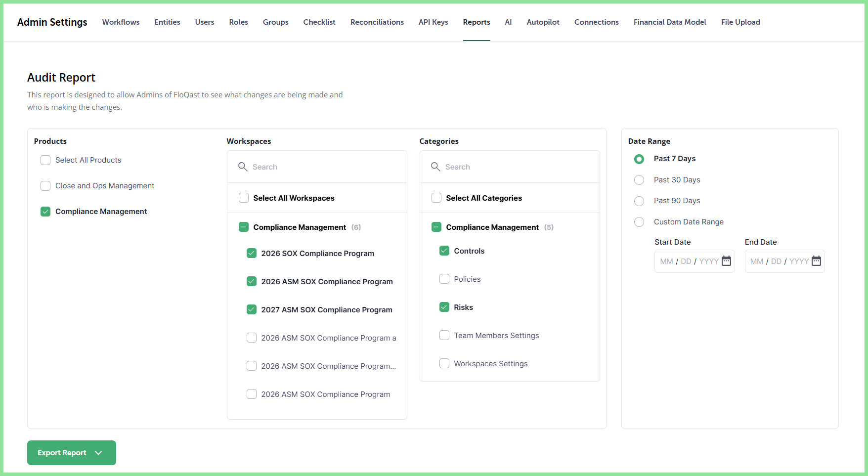Open End Date calendar picker icon
This screenshot has width=868, height=476.
point(816,261)
